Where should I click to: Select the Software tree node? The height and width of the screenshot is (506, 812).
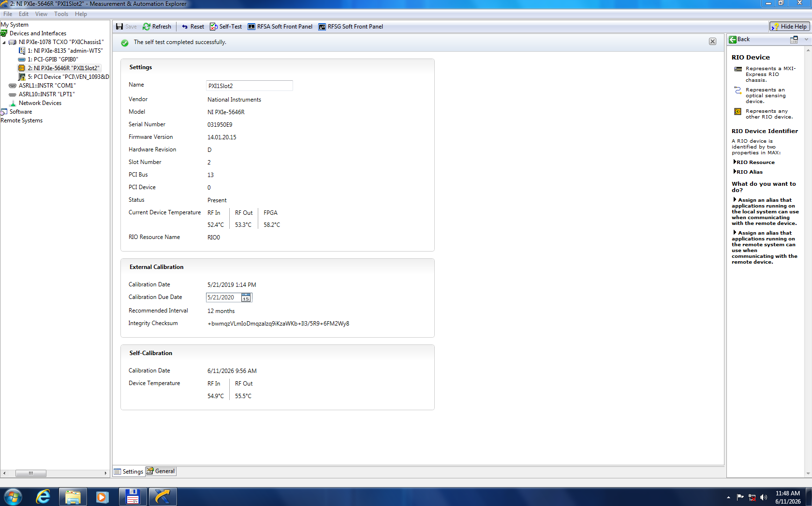[21, 112]
